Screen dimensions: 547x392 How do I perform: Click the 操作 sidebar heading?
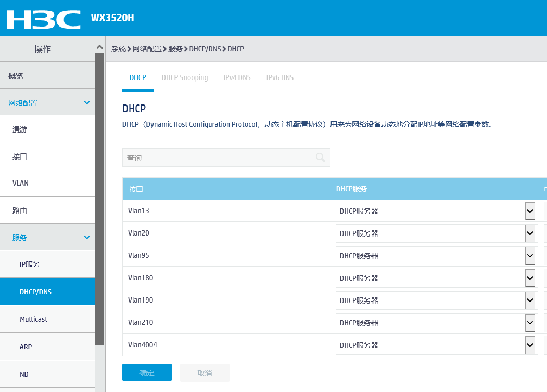point(43,49)
